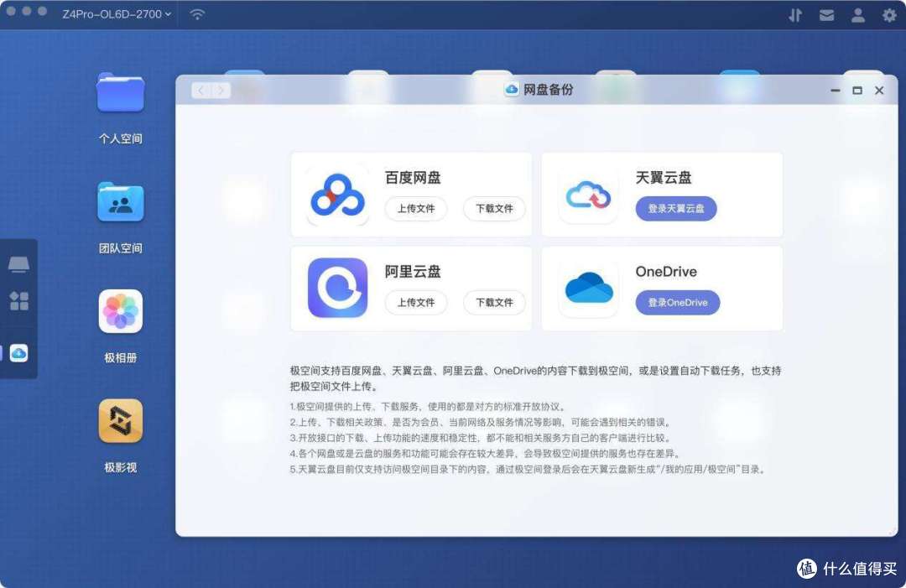
Task: Click the OneDrive card title text
Action: click(666, 271)
